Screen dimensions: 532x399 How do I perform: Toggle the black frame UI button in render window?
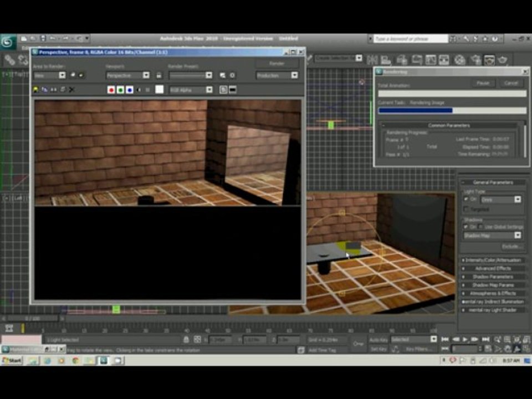(233, 90)
